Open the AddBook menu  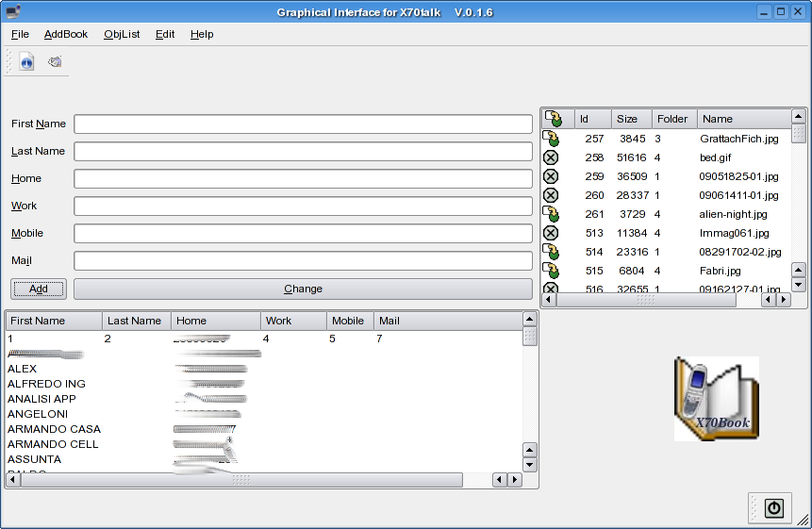pyautogui.click(x=66, y=34)
